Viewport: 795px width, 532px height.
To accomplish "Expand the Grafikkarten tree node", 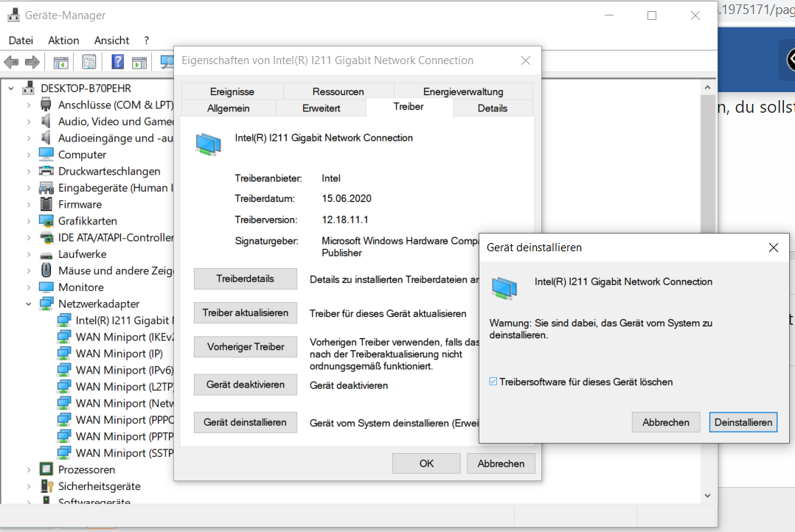I will click(28, 221).
